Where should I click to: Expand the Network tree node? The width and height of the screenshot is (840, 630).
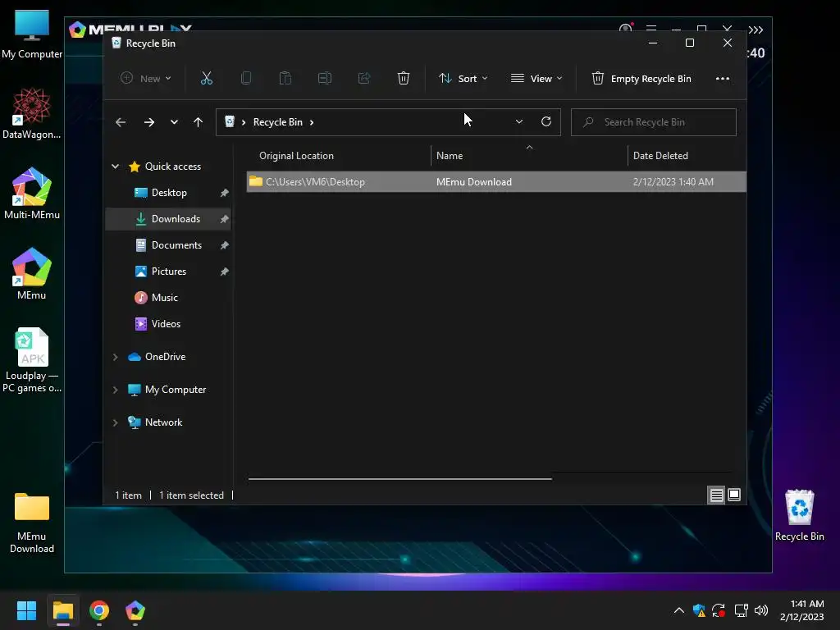pos(115,422)
